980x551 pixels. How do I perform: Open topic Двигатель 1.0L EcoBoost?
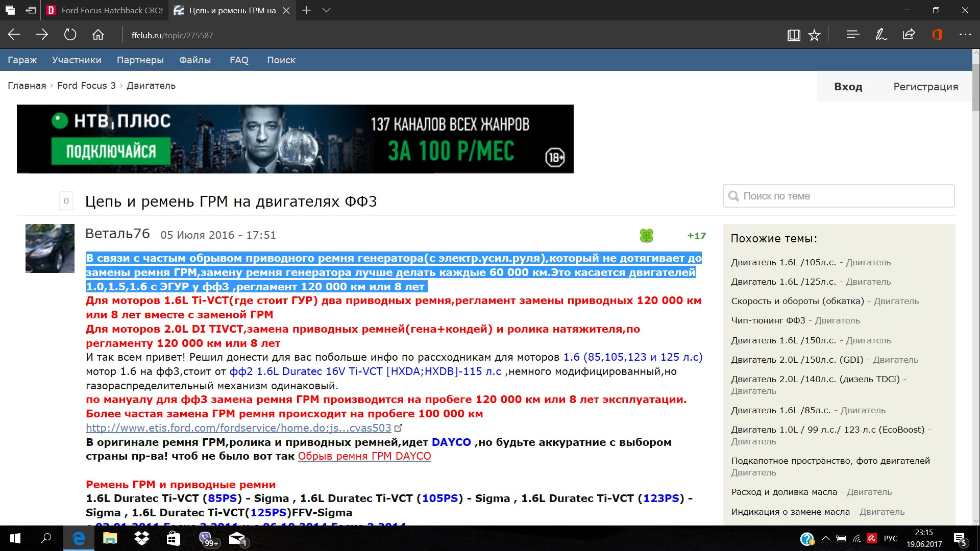[x=828, y=430]
